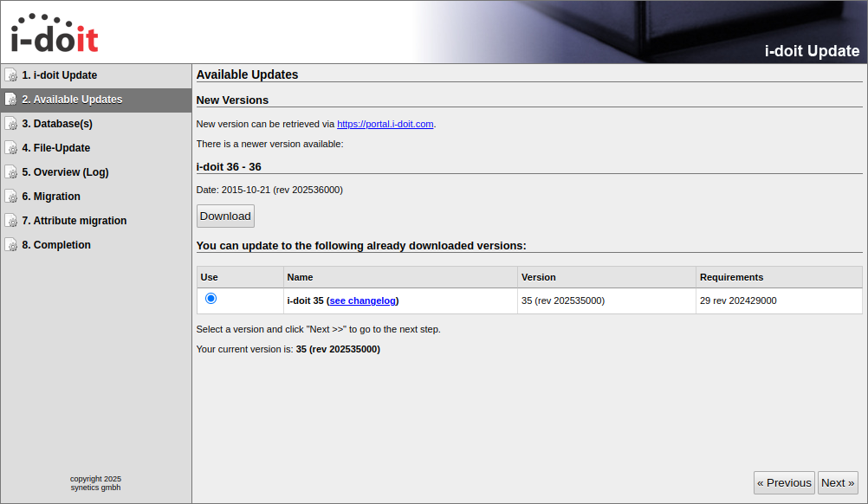
Task: Open the portal.i-doit.com link
Action: (385, 124)
